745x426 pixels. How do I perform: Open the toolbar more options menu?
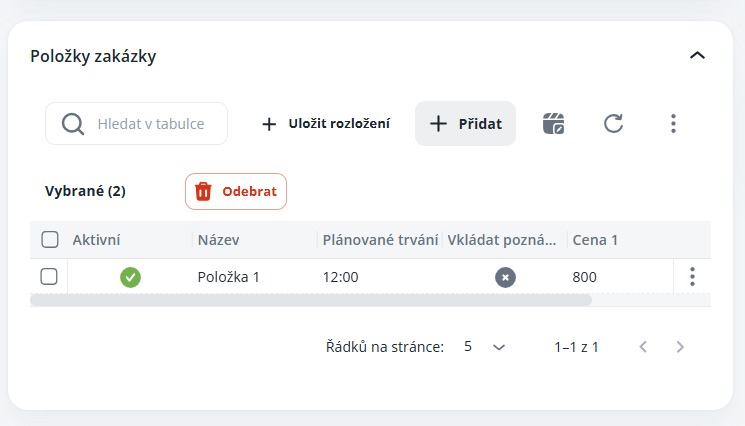pyautogui.click(x=673, y=124)
